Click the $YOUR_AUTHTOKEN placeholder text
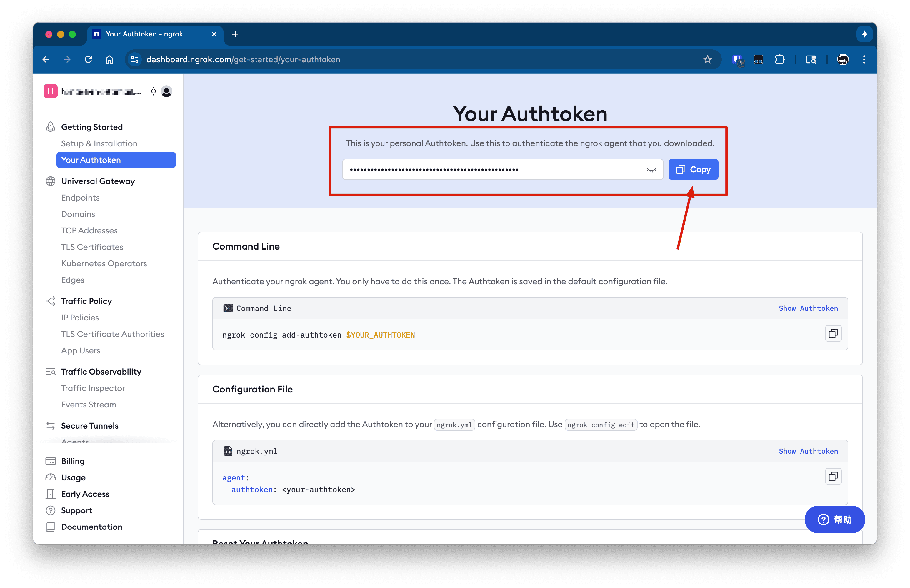This screenshot has height=588, width=910. pos(380,335)
